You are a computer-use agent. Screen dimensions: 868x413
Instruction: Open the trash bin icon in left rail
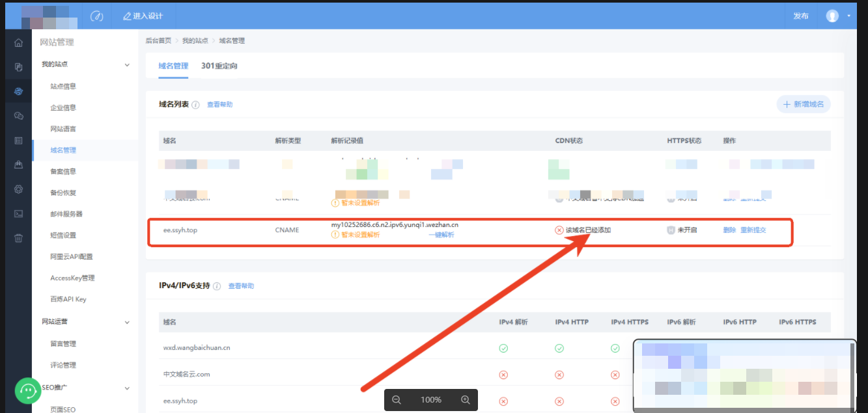(x=18, y=238)
